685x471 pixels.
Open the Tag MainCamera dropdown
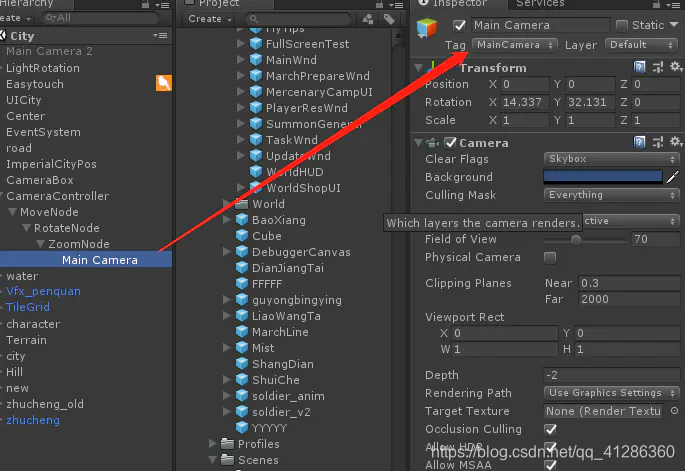515,45
